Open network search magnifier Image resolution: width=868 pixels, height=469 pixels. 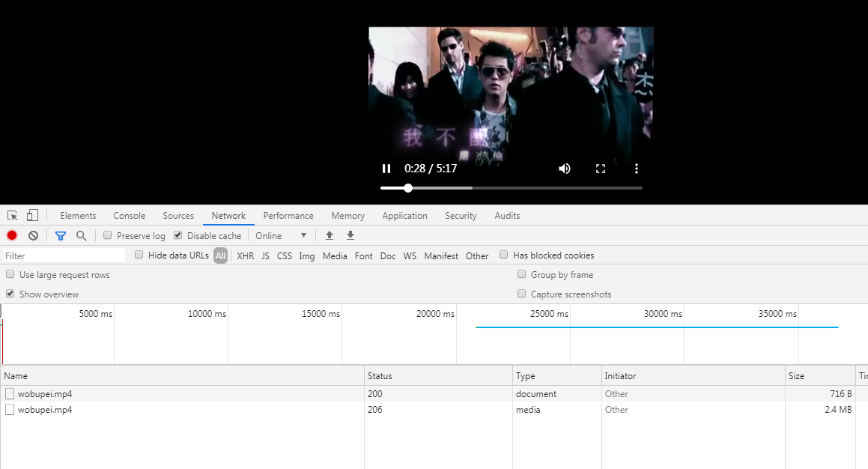82,235
